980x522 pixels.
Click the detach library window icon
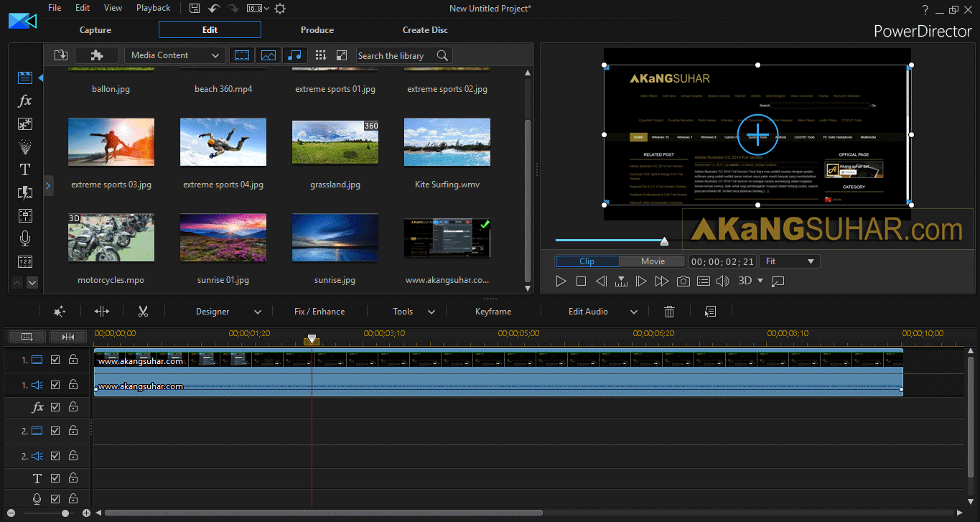click(x=342, y=55)
